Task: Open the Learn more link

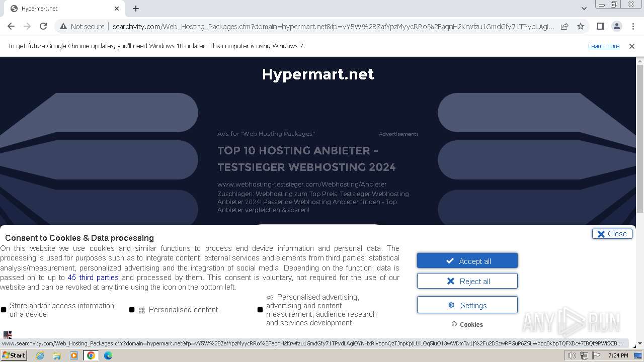Action: 604,46
